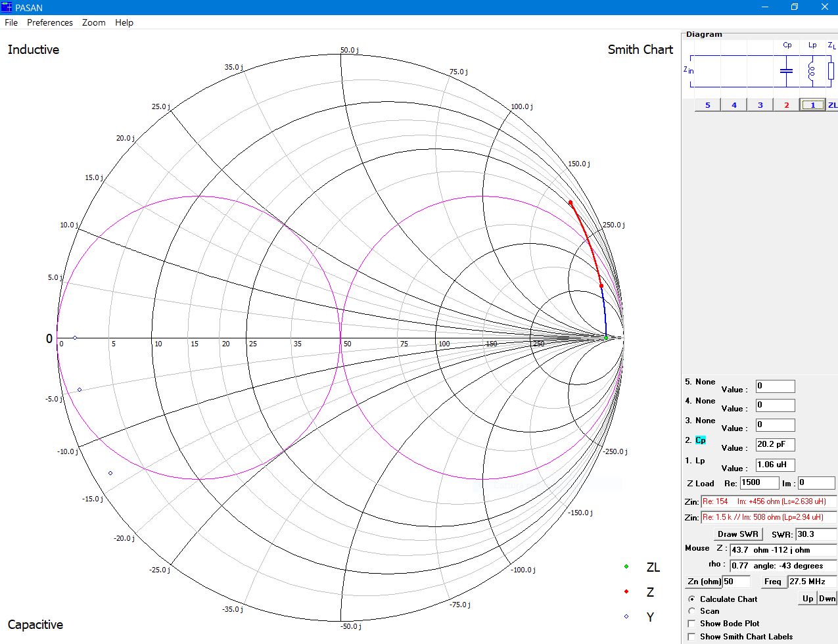
Task: Click the Freq button
Action: (x=773, y=582)
